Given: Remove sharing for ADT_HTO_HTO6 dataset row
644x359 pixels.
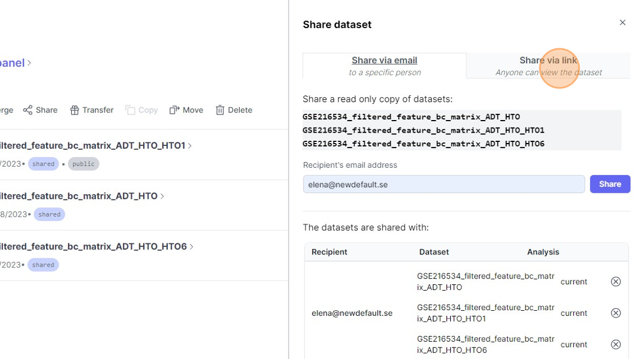Looking at the screenshot, I should pos(615,345).
